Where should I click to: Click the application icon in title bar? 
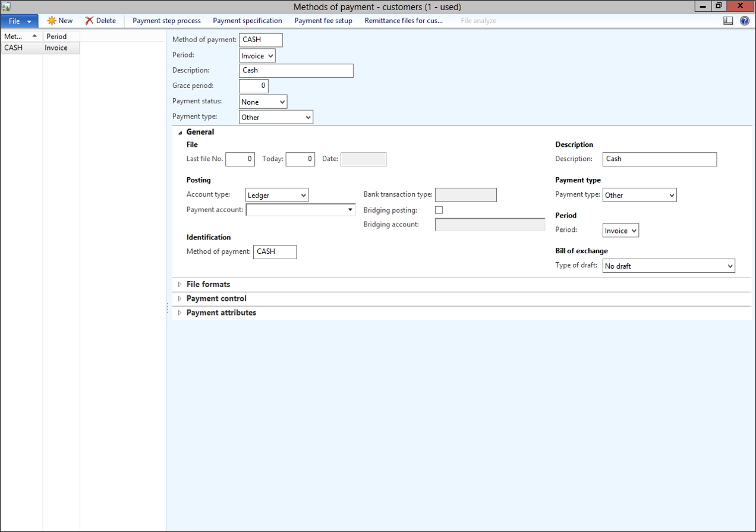pyautogui.click(x=6, y=7)
